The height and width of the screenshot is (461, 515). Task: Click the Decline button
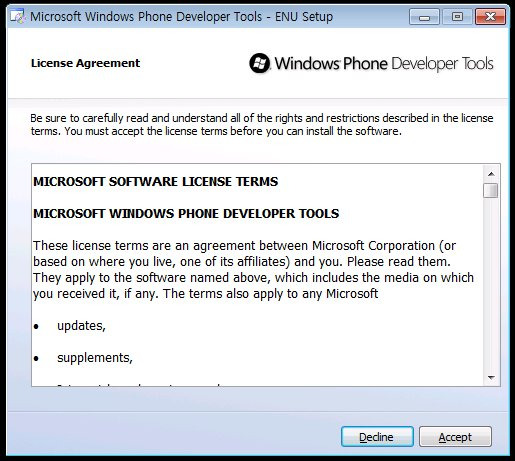(377, 437)
